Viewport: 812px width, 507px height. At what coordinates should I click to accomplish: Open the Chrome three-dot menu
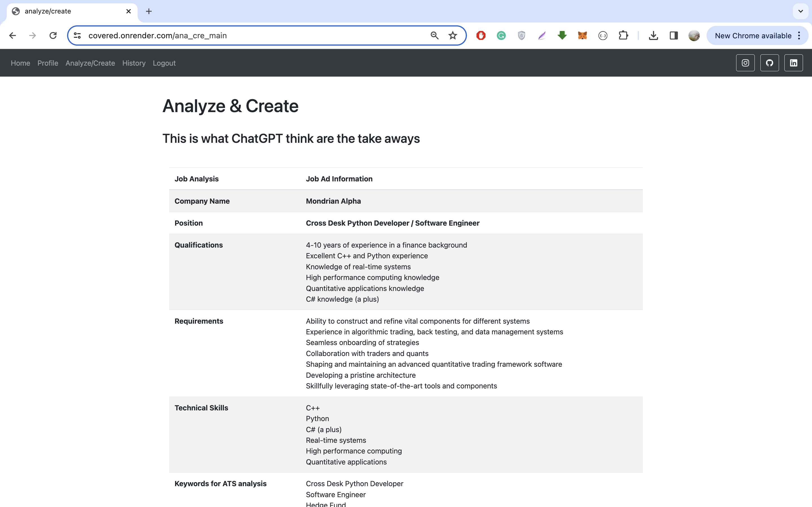tap(799, 35)
